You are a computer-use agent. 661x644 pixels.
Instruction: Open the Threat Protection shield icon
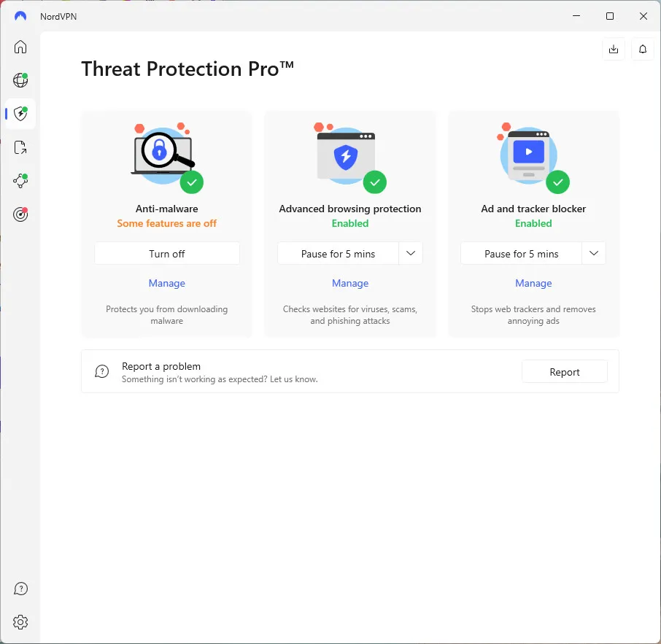20,114
